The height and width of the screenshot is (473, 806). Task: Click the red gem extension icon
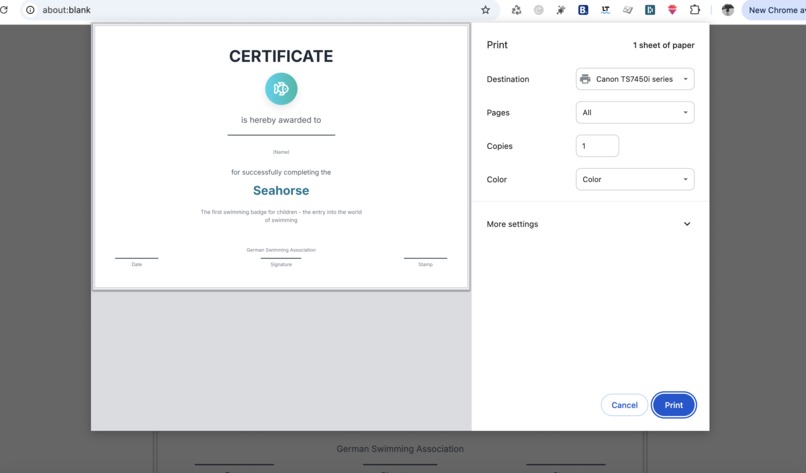tap(672, 10)
